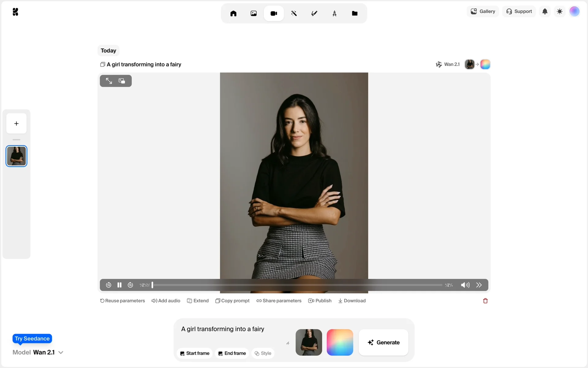This screenshot has height=368, width=588.
Task: Open picture-in-picture view icon
Action: pyautogui.click(x=122, y=81)
